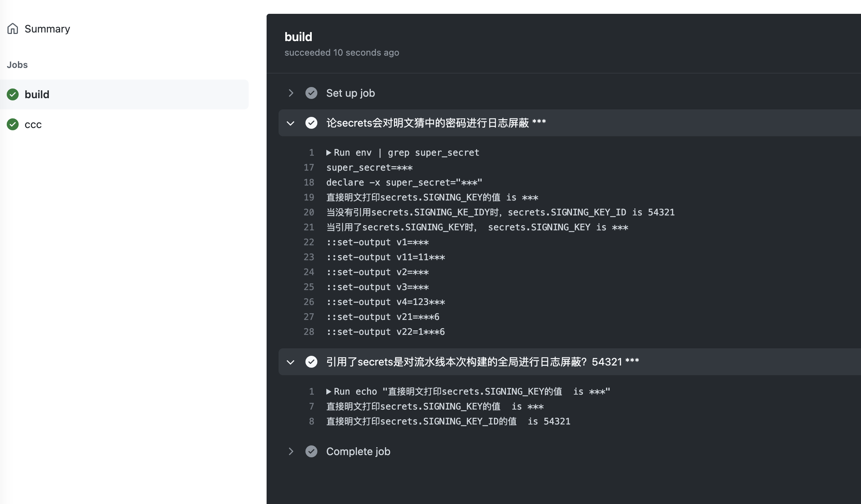Screen dimensions: 861x504
Task: Click the home icon next to Summary
Action: point(12,28)
